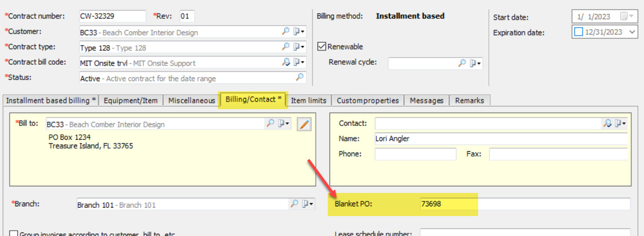
Task: Select the Billing/Contact tab
Action: (x=254, y=99)
